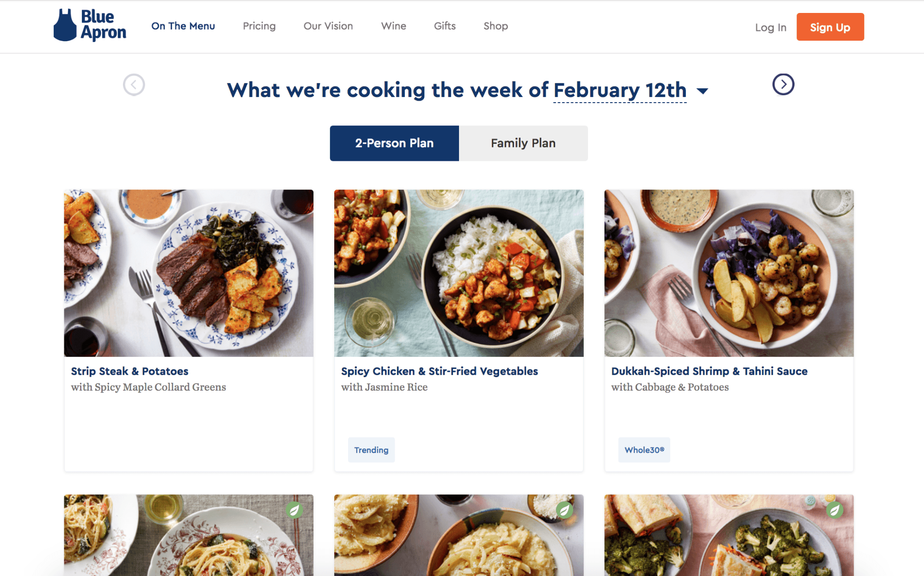
Task: Go to the previous week's menu arrow
Action: tap(134, 85)
